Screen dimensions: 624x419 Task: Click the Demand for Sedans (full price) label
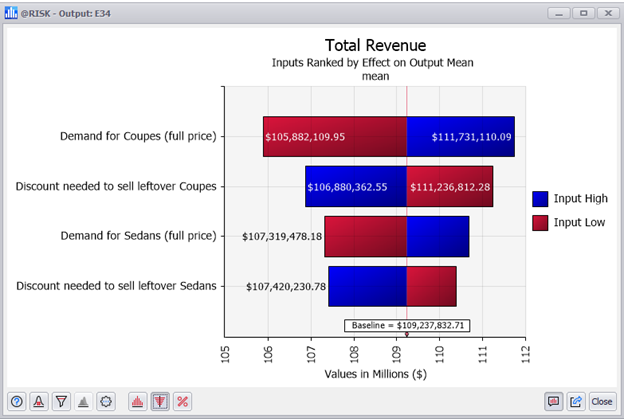pos(138,237)
